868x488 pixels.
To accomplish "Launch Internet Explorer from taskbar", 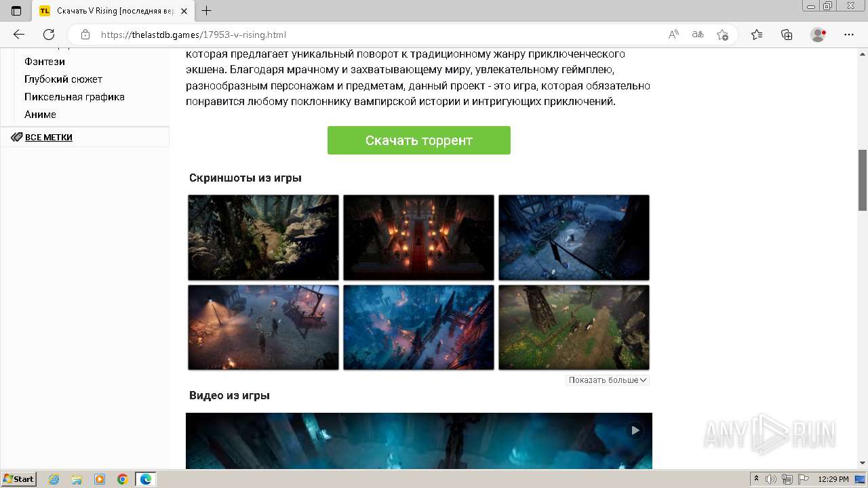I will (54, 479).
